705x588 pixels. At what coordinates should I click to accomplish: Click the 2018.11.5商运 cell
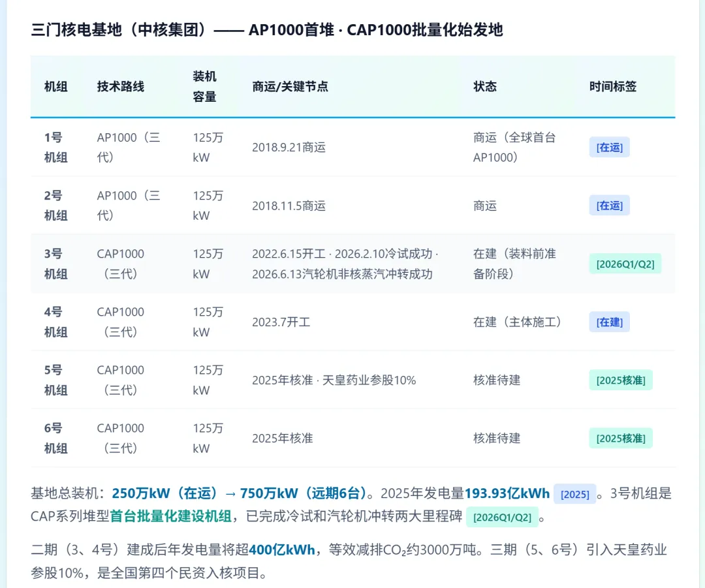[x=289, y=206]
